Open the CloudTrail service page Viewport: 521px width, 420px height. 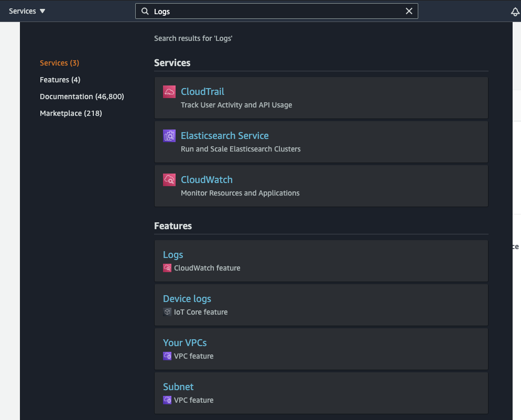point(202,91)
